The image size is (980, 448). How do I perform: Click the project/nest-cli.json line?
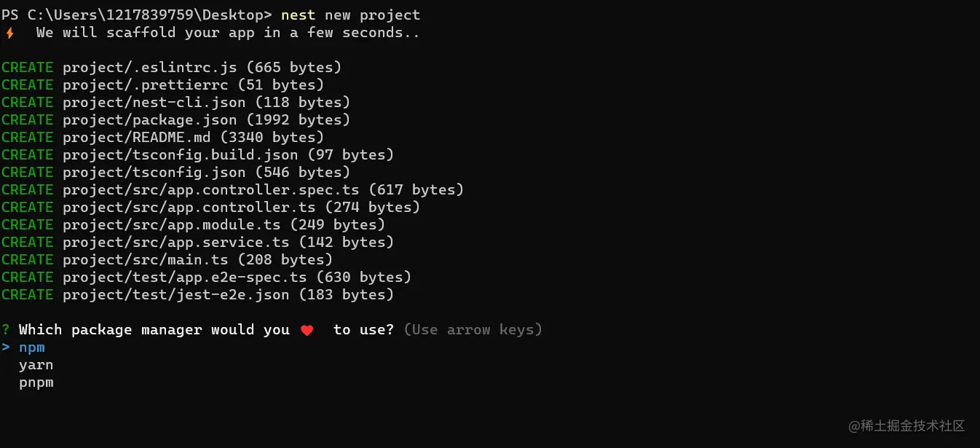pyautogui.click(x=175, y=102)
